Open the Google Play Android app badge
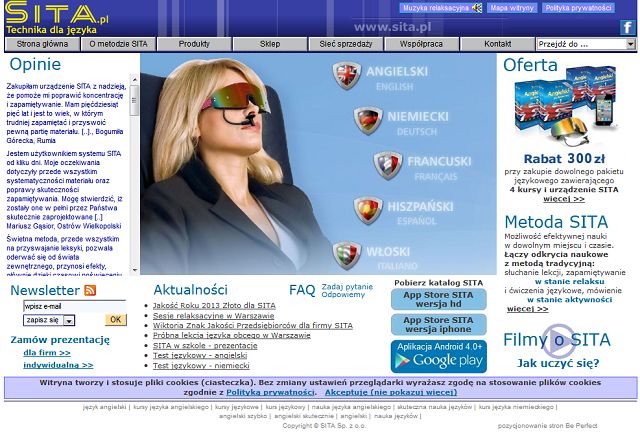Viewport: 640px width, 433px height. tap(439, 356)
